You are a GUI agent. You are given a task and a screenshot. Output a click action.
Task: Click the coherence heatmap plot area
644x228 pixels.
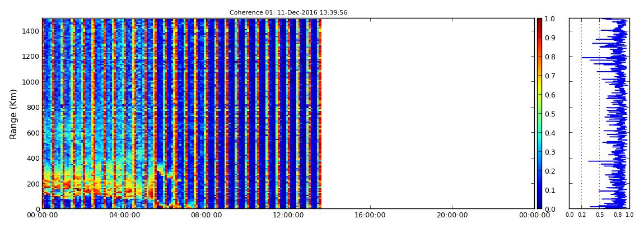(288, 113)
